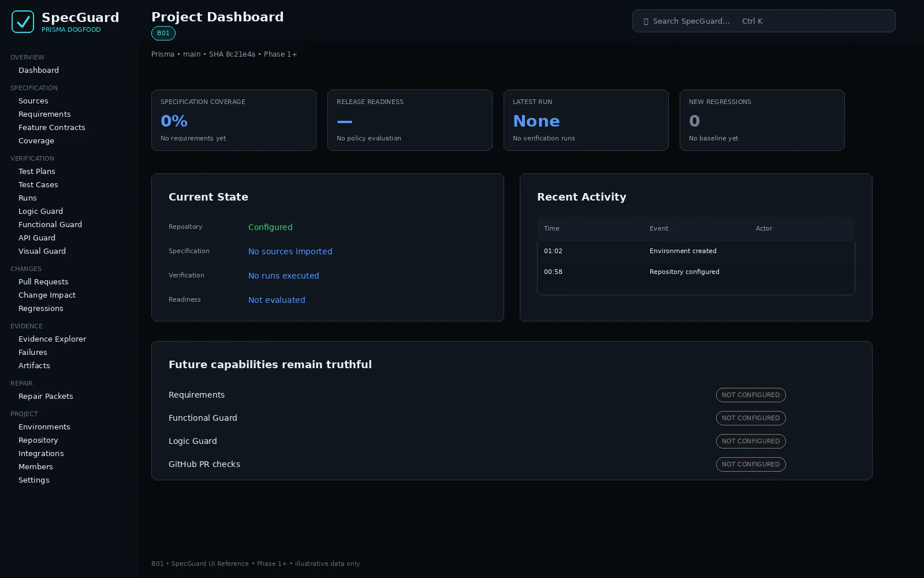Open Pull Requests in the sidebar
924x578 pixels.
(x=43, y=282)
